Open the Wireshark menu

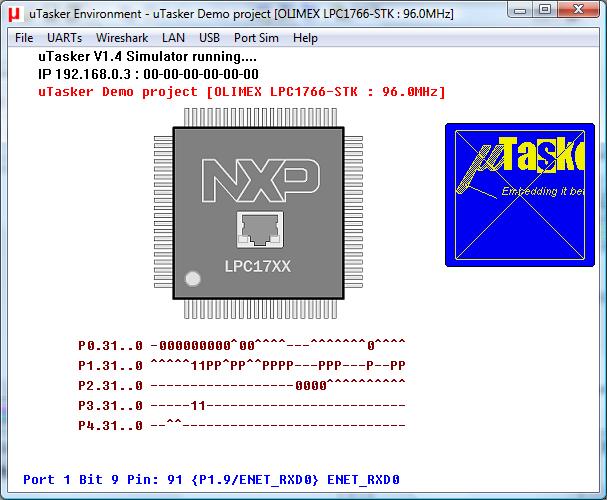tap(122, 38)
